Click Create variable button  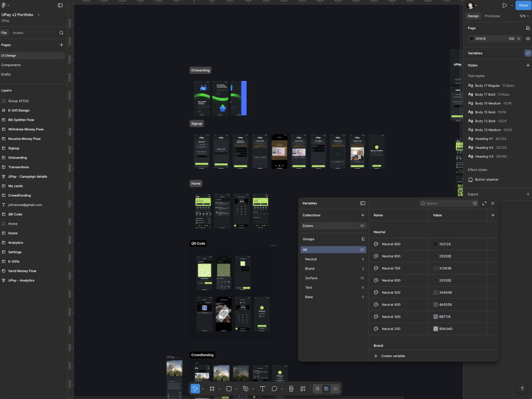coord(389,356)
